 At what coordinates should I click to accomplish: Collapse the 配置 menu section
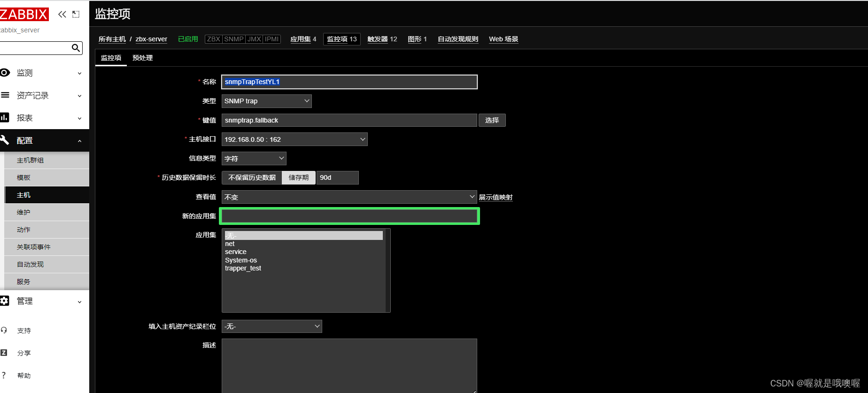(45, 140)
